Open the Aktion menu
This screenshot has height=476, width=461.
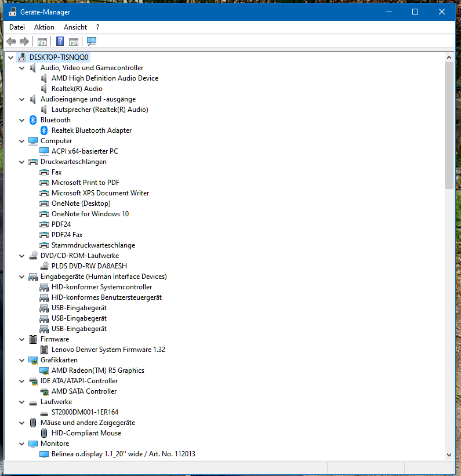[x=44, y=27]
